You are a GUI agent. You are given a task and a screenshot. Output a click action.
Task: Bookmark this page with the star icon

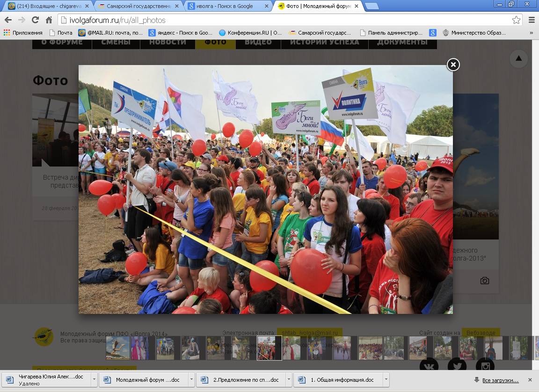coord(516,20)
